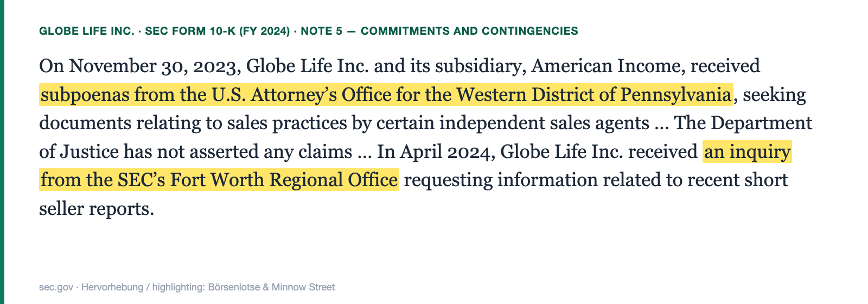Click NOTE 5 — COMMITMENTS AND CONTINGENCIES heading
This screenshot has height=304, width=868.
[439, 31]
